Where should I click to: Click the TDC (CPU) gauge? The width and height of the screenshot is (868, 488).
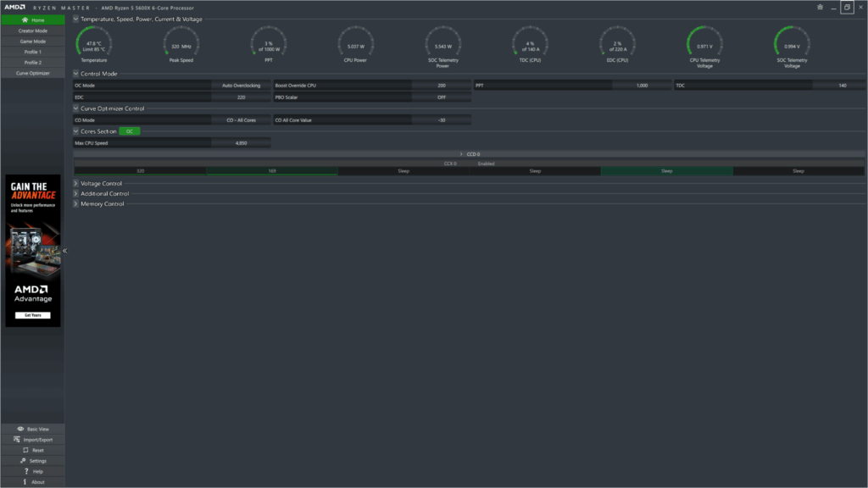[x=530, y=44]
